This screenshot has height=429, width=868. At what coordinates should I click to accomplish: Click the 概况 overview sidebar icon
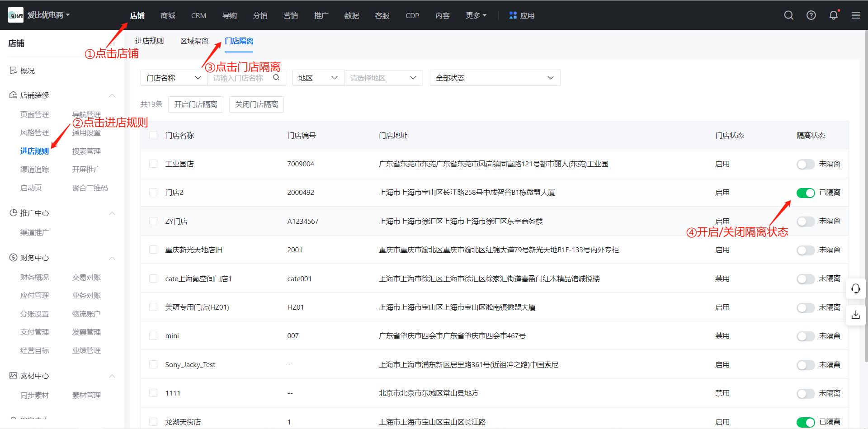[13, 71]
